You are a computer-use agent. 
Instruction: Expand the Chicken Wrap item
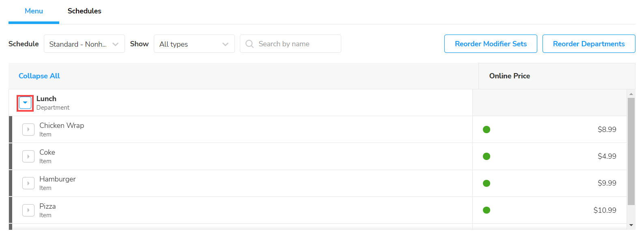(x=28, y=130)
